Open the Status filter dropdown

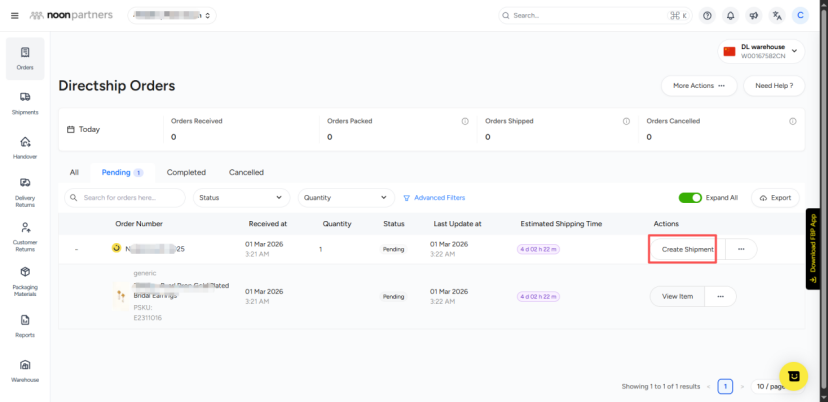241,198
